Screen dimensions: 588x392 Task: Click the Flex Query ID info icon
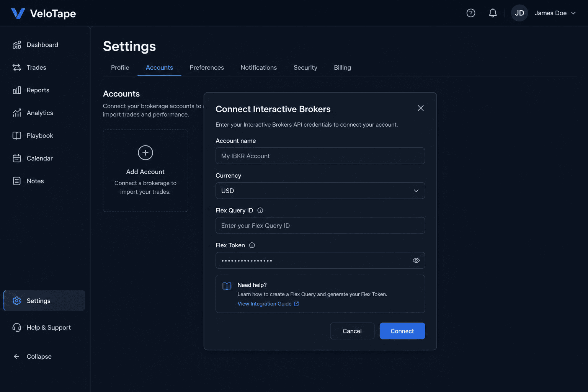(260, 211)
